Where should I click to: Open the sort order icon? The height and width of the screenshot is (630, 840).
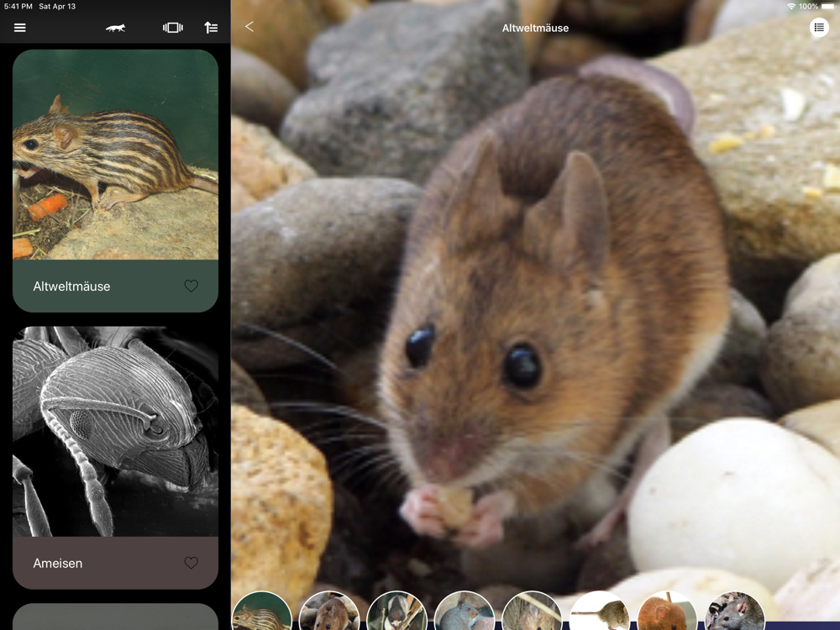pyautogui.click(x=211, y=28)
